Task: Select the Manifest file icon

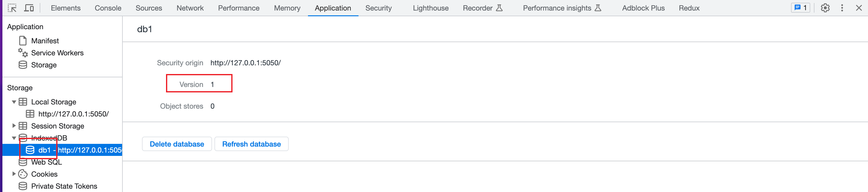Action: click(x=23, y=41)
